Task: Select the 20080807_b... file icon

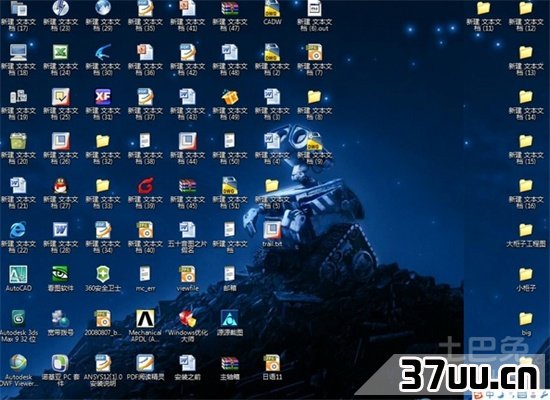Action: [103, 319]
